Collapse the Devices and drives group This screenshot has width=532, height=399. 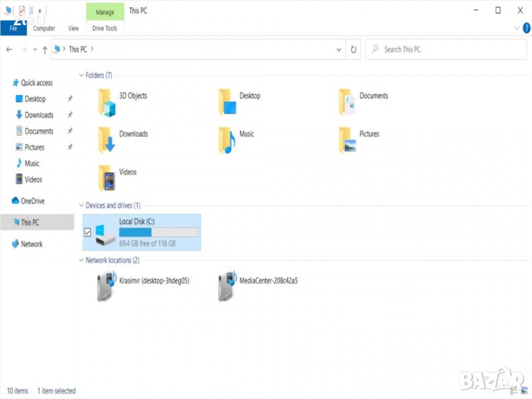(x=81, y=206)
